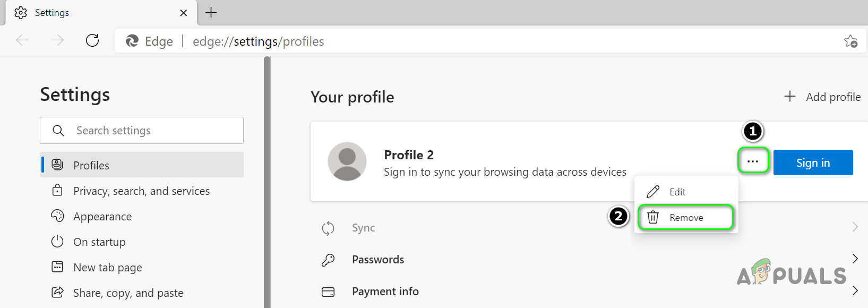
Task: Click the back navigation arrow
Action: tap(22, 40)
